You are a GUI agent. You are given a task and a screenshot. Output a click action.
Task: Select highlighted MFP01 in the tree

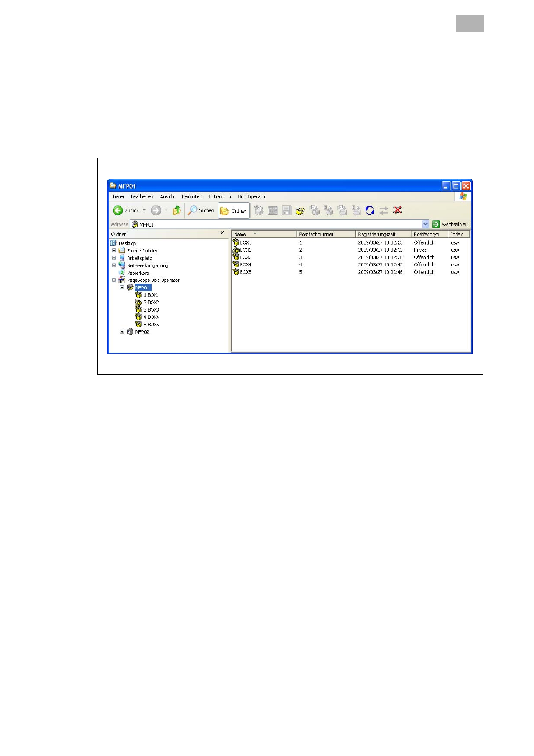(x=143, y=288)
